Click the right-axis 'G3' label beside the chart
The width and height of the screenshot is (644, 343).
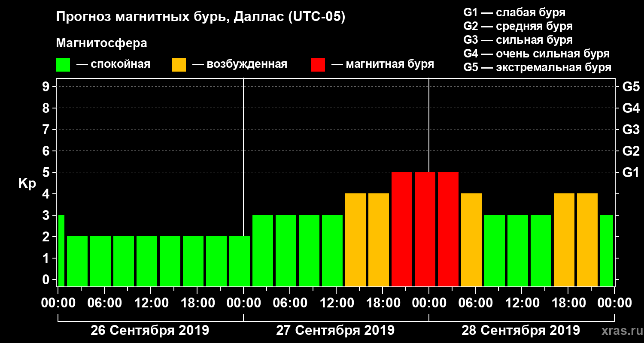[x=631, y=130]
